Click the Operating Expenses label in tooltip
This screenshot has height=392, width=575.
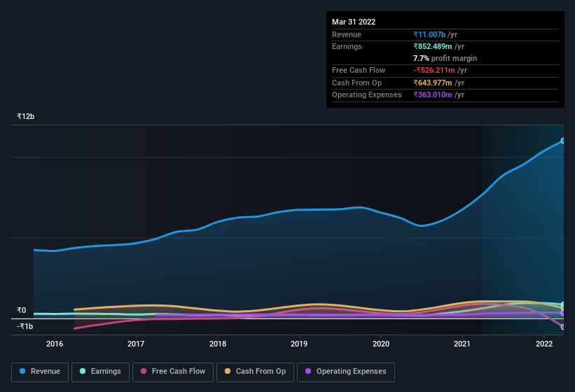click(x=367, y=95)
